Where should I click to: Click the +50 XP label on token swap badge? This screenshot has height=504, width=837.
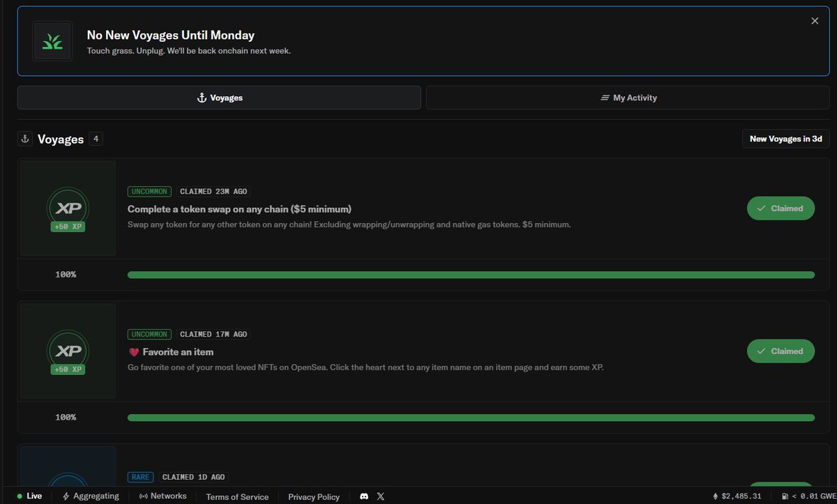[x=68, y=227]
